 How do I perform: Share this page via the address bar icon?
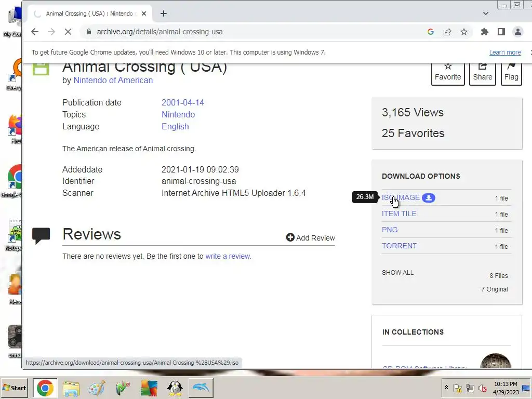click(x=447, y=32)
